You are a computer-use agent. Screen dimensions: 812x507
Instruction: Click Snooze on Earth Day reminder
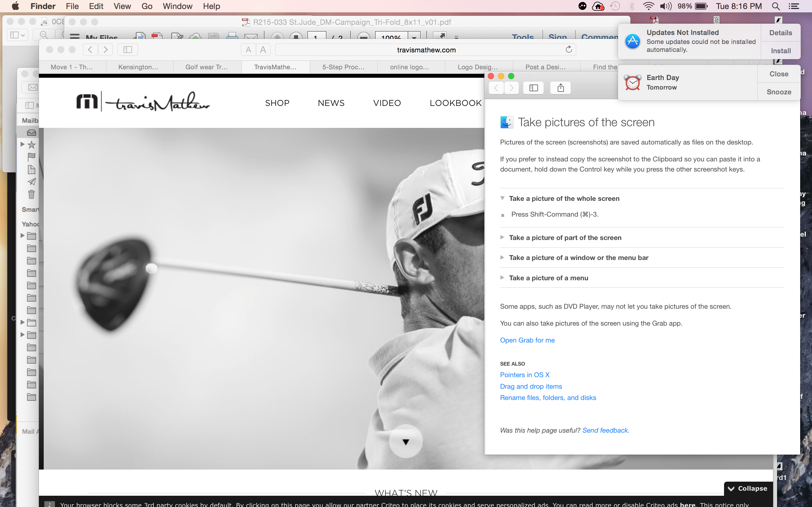point(778,92)
